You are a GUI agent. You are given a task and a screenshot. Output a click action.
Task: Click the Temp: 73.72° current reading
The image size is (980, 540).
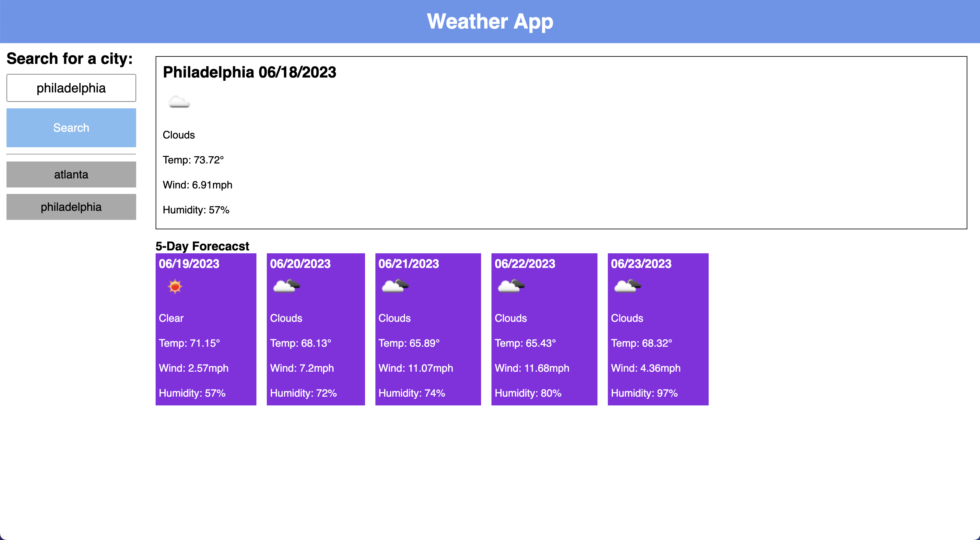(193, 160)
